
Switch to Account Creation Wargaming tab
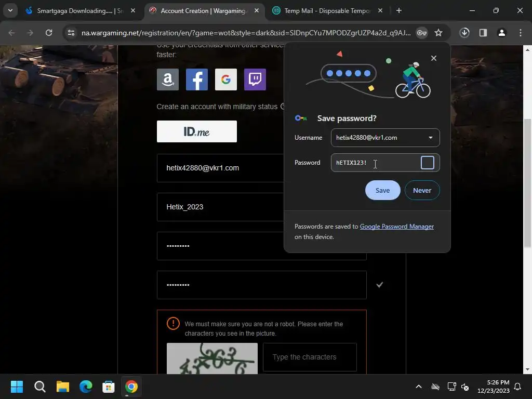tap(203, 11)
